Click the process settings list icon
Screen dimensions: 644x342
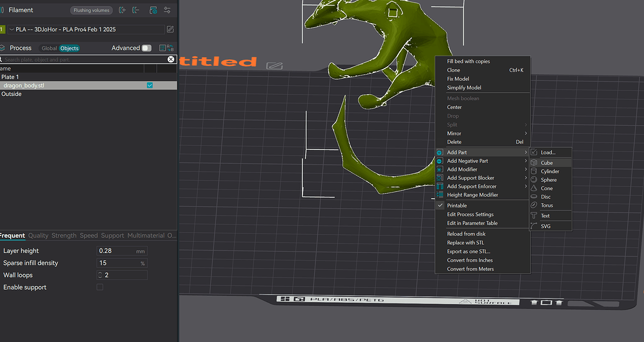pos(162,48)
